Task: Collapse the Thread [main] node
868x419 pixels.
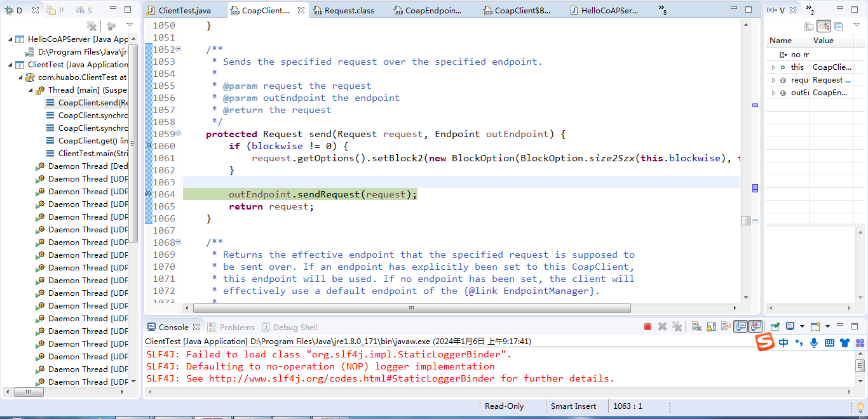Action: pyautogui.click(x=31, y=90)
